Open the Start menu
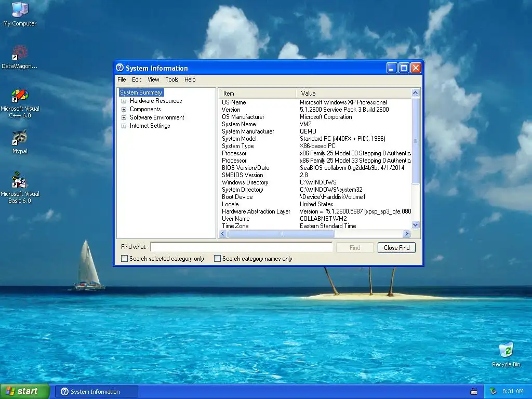 (x=24, y=391)
